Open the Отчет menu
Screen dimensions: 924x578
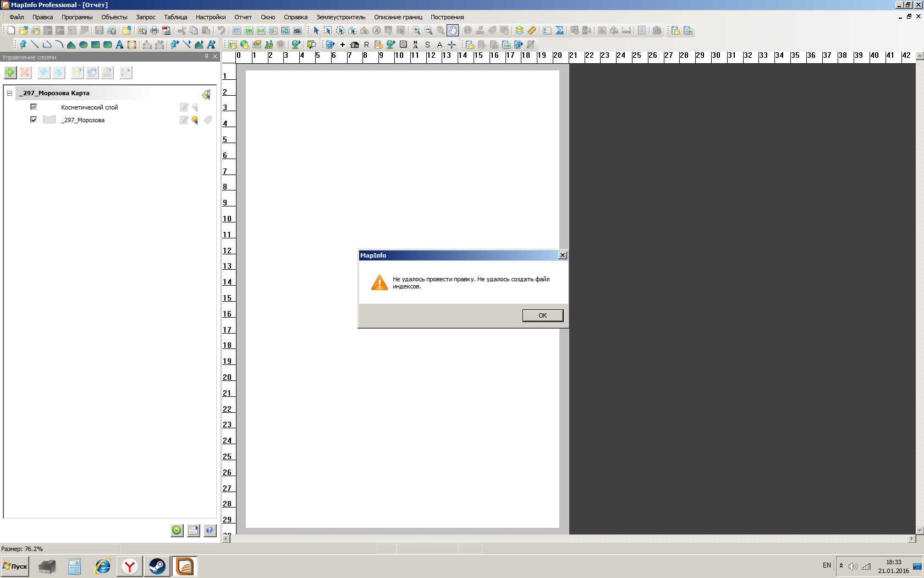click(243, 17)
